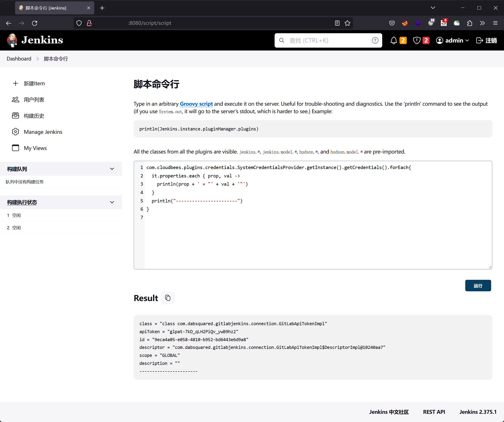Open the admin user dropdown

[452, 40]
